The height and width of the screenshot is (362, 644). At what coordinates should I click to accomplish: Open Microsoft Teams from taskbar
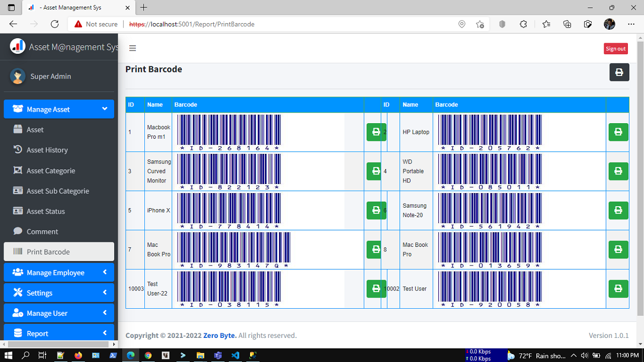218,355
